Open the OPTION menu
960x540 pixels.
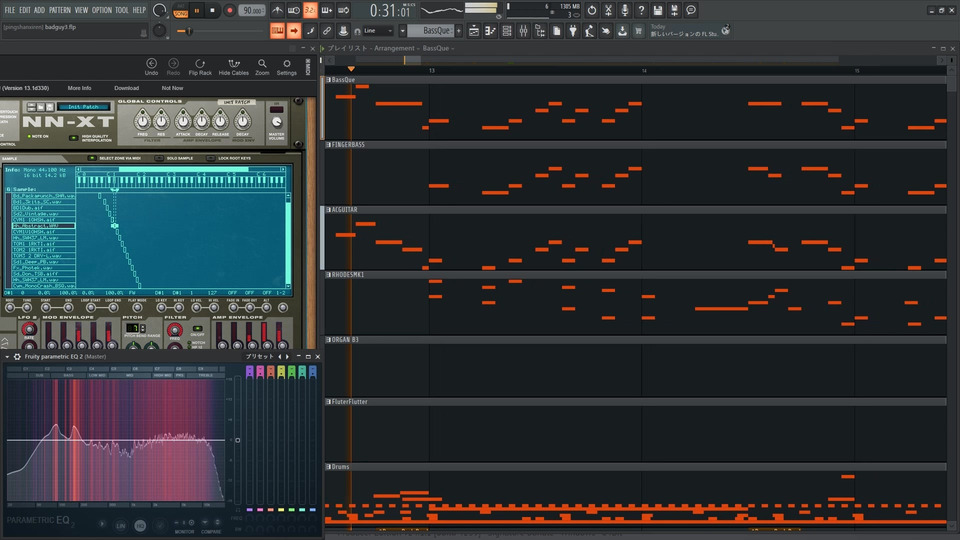point(102,10)
